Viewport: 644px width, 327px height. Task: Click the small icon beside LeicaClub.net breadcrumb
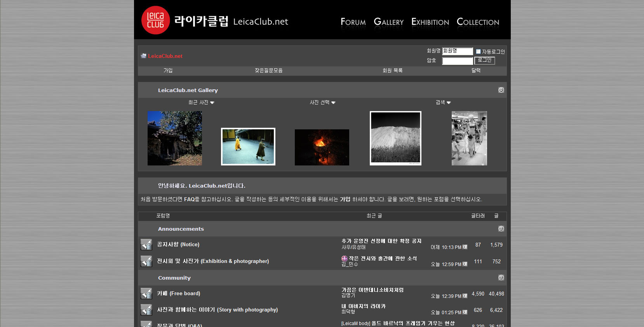click(143, 56)
